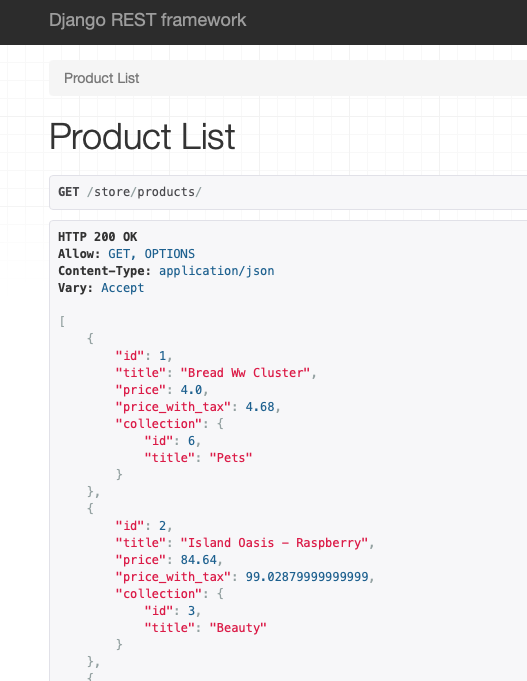527x681 pixels.
Task: Click the "Island Oasis - Raspberry" title value
Action: pyautogui.click(x=274, y=542)
